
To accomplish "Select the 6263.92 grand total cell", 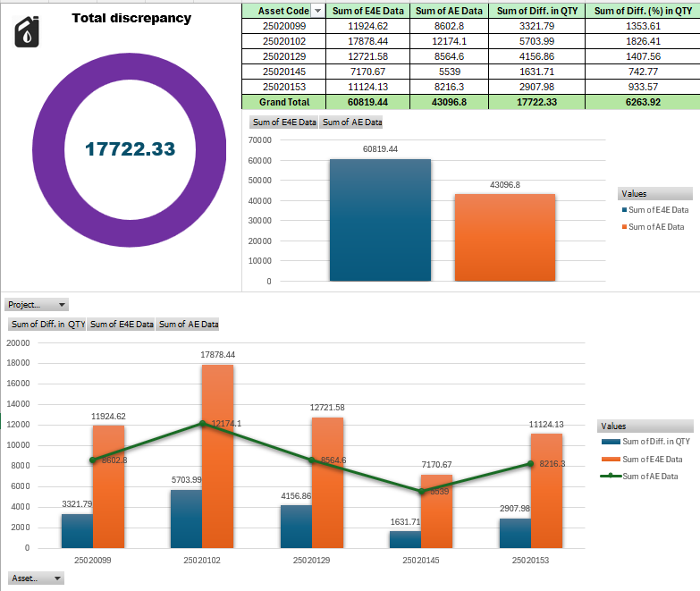I will (x=643, y=102).
